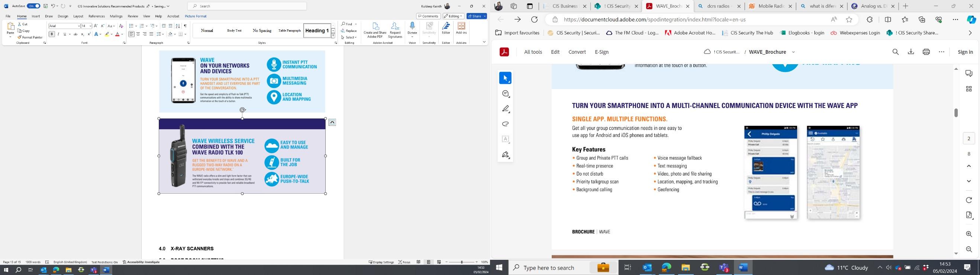Open the Picture Format tab
Screen dimensions: 980x275
click(196, 16)
